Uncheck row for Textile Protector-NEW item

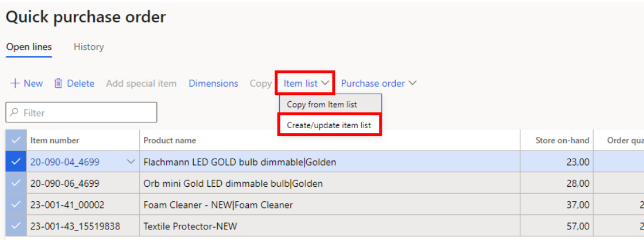(x=16, y=226)
